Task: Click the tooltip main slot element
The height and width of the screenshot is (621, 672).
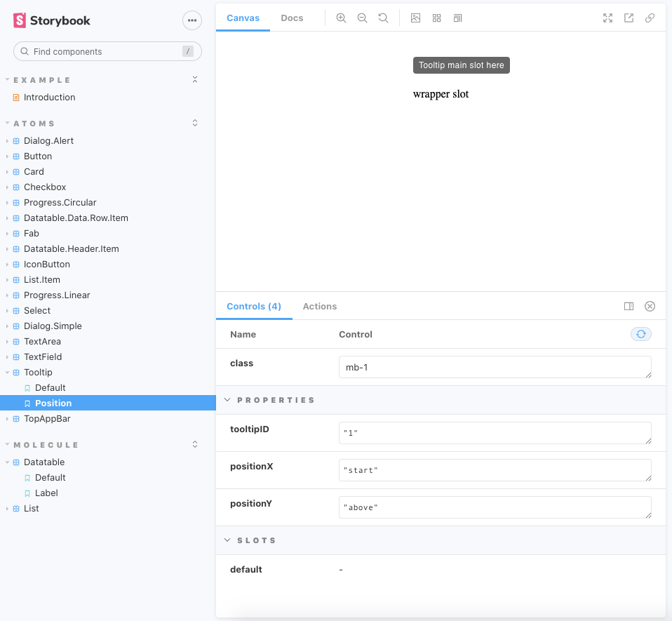Action: pos(461,65)
